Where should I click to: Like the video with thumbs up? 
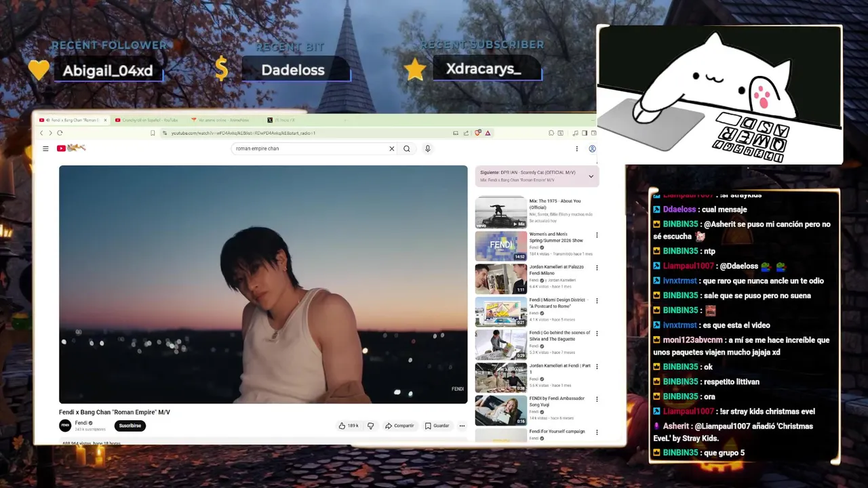349,426
